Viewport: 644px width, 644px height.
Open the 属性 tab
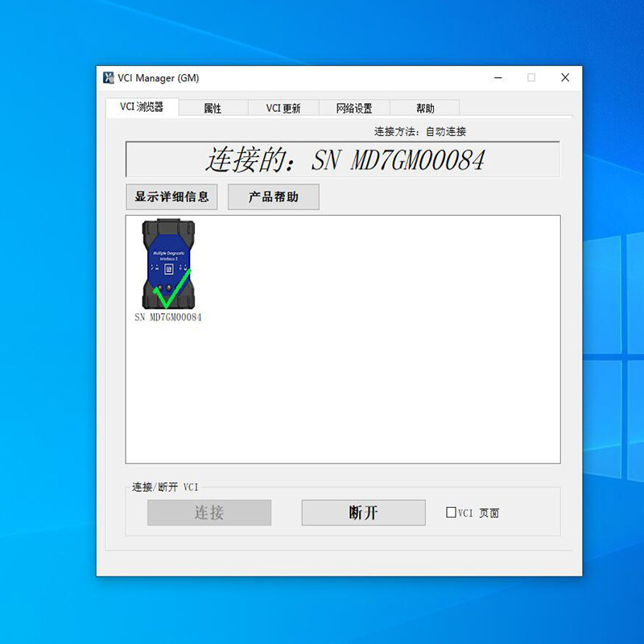point(213,108)
